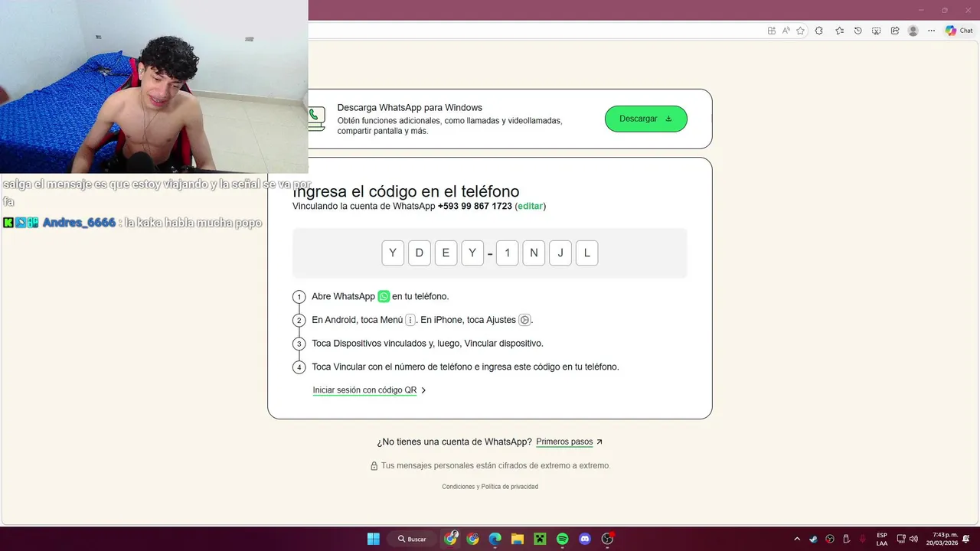Viewport: 980px width, 551px height.
Task: Open Copilot Chat button
Action: tap(959, 31)
